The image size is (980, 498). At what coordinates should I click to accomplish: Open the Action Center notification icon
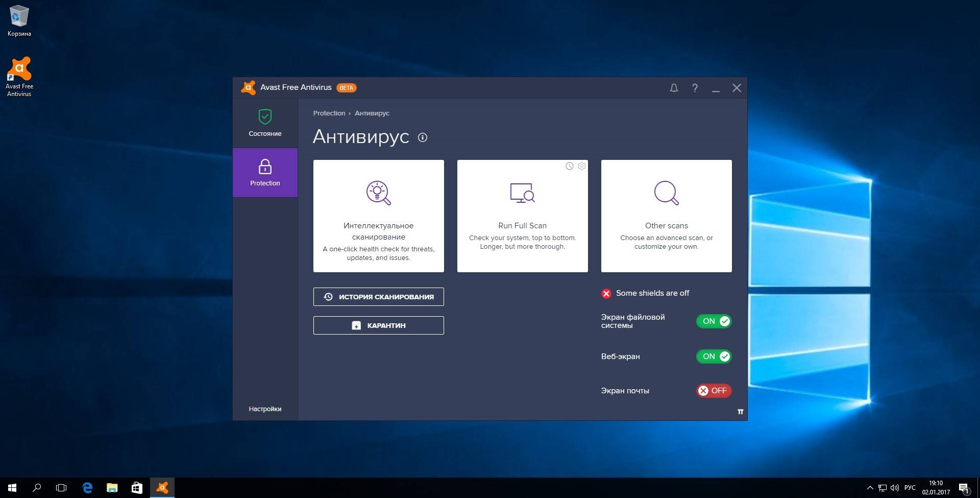tap(964, 488)
